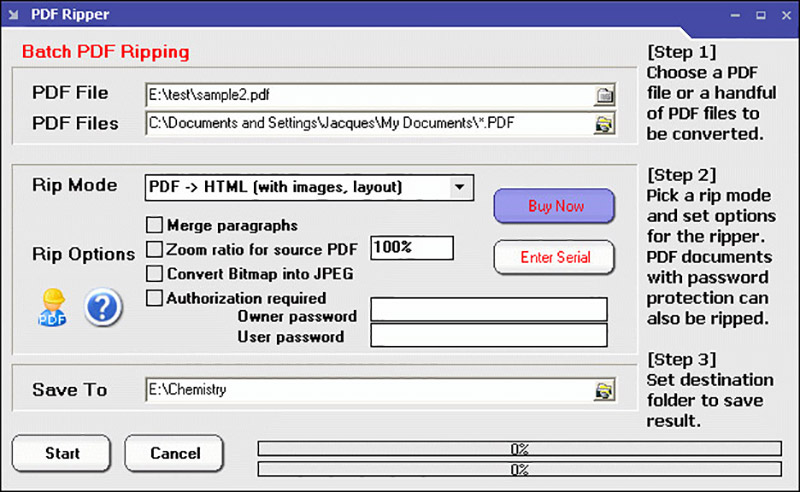The image size is (800, 492).
Task: Click the Save To folder browse icon
Action: click(x=604, y=390)
